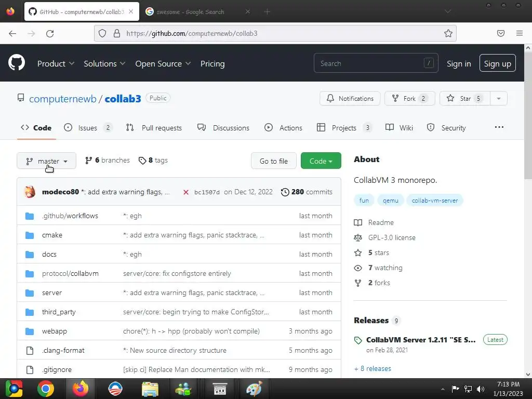Open the Projects tab
532x399 pixels.
[x=344, y=128]
